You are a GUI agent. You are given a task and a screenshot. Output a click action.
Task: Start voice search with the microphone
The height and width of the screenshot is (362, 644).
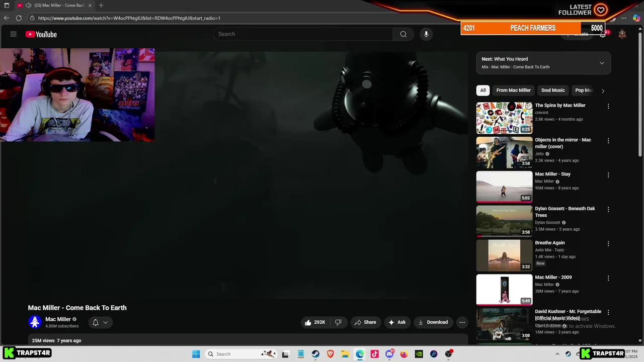coord(426,34)
